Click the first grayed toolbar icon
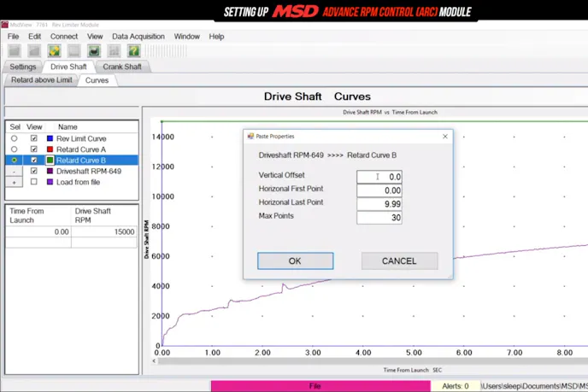Screen dimensions: 588x392 tap(14, 51)
